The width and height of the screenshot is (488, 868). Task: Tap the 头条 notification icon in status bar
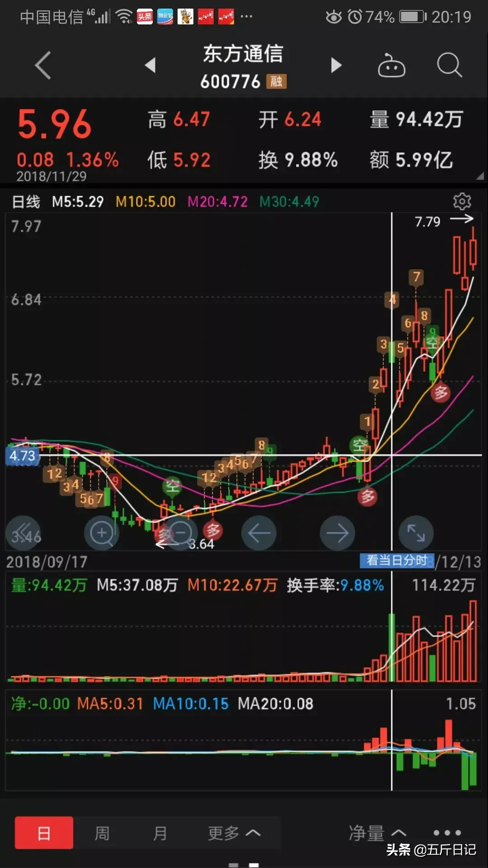coord(145,17)
